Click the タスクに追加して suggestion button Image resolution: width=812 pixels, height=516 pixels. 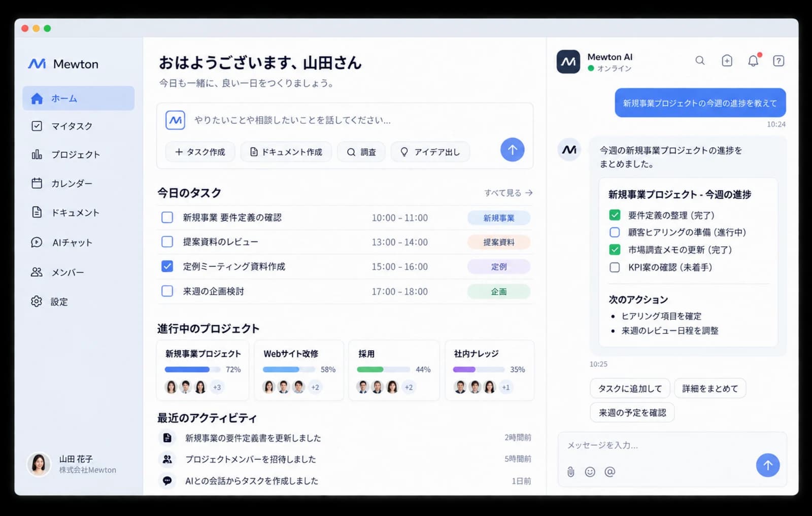pyautogui.click(x=630, y=389)
